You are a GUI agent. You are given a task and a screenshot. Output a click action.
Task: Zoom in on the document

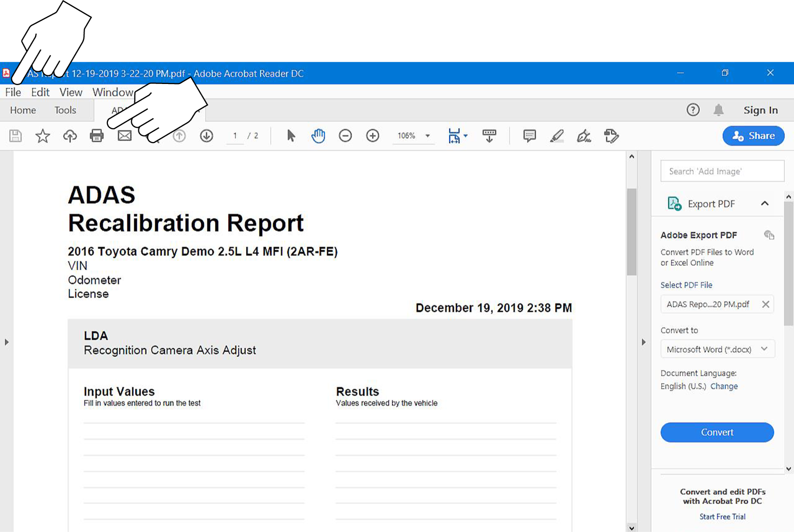(x=373, y=135)
